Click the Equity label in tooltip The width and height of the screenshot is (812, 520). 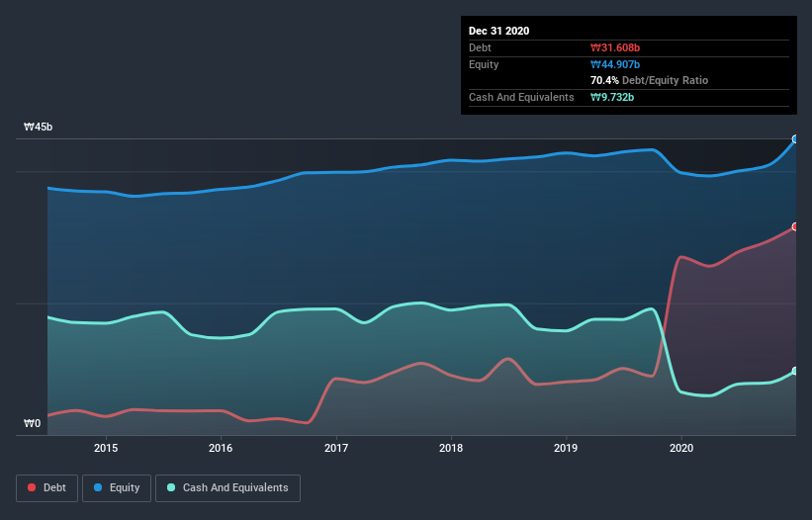pos(484,64)
